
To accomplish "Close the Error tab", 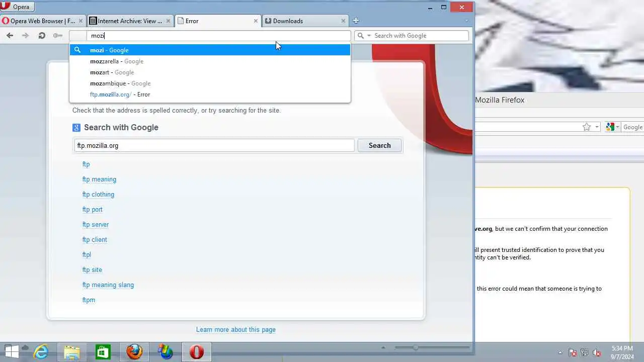I will [x=256, y=21].
